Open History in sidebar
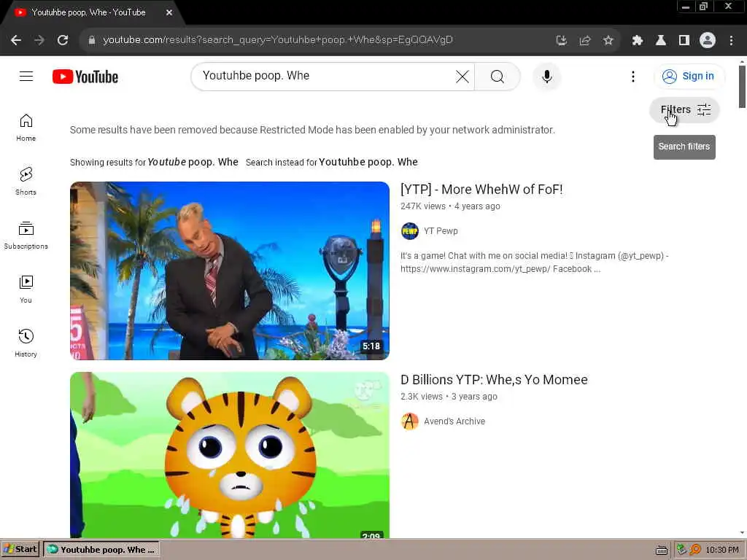 point(26,343)
